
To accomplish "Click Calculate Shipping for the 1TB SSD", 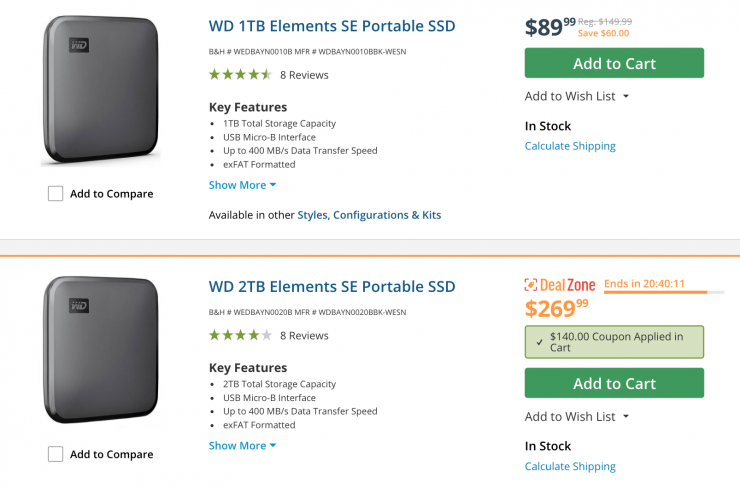I will click(570, 146).
